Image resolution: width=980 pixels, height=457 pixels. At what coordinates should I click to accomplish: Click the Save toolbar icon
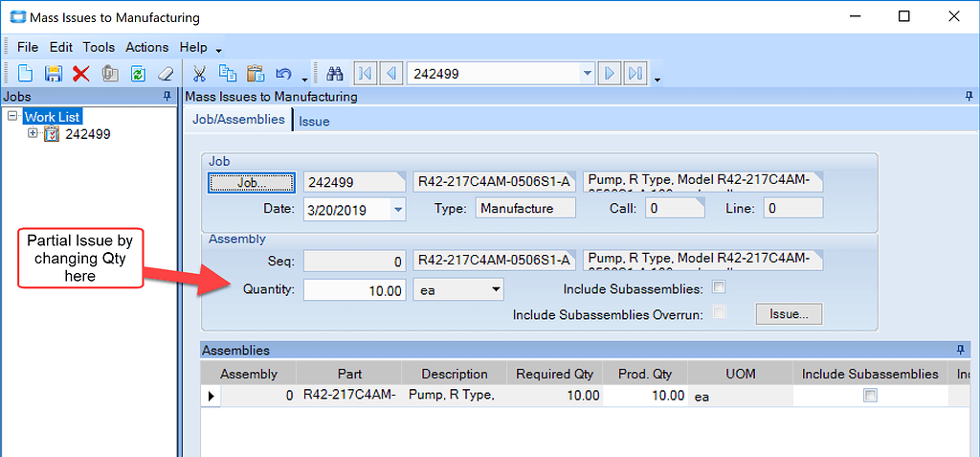click(54, 74)
